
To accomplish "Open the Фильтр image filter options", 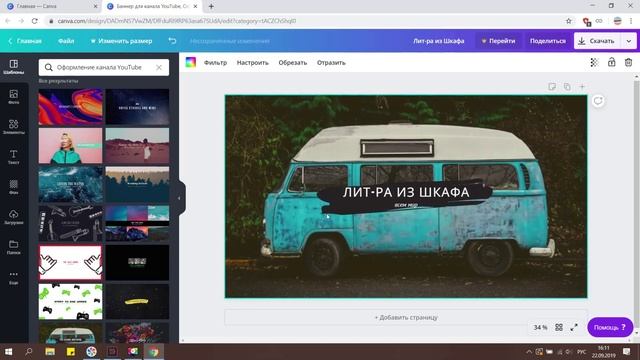I will point(216,62).
